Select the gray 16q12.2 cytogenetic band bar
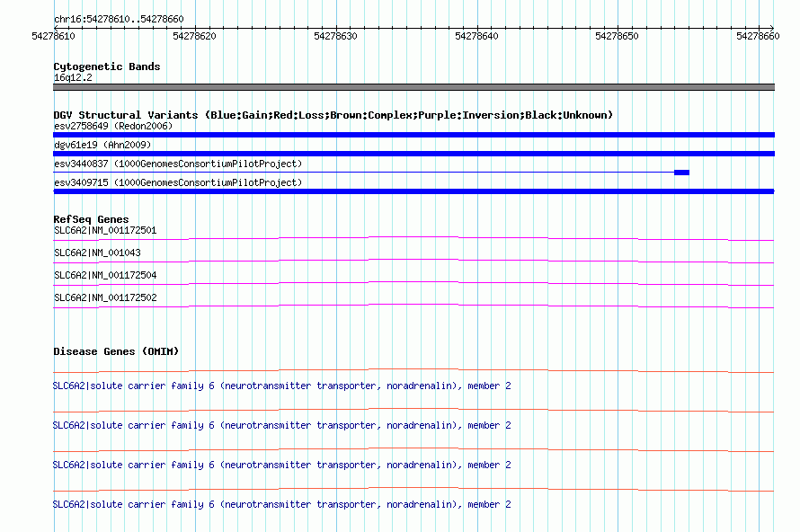800x532 pixels. point(413,87)
